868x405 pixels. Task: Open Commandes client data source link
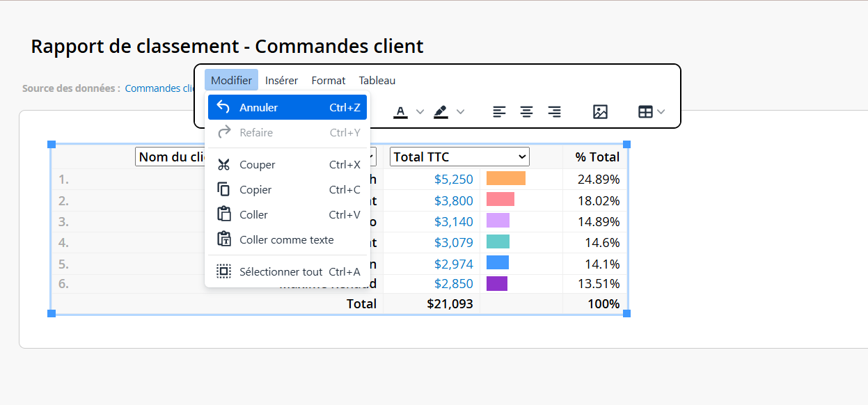pyautogui.click(x=161, y=88)
